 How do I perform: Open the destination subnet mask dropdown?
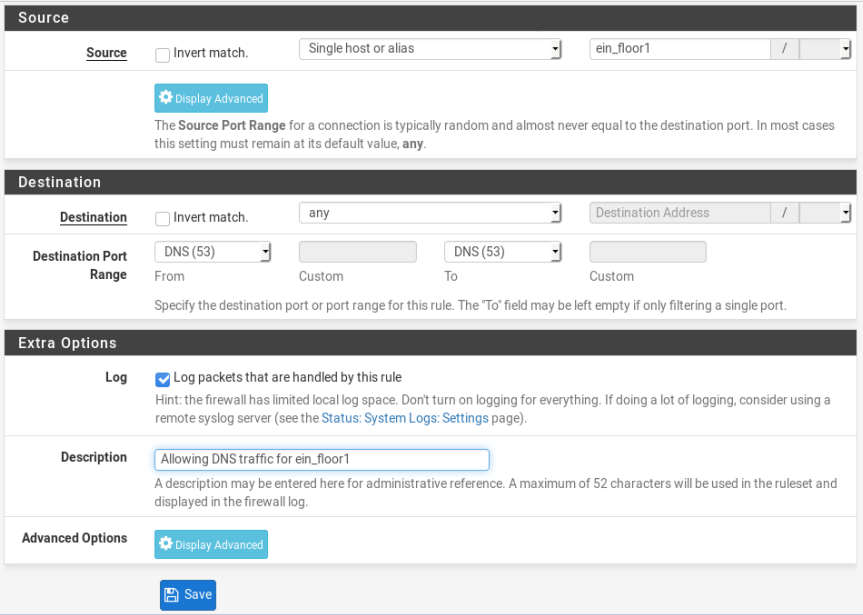(824, 213)
